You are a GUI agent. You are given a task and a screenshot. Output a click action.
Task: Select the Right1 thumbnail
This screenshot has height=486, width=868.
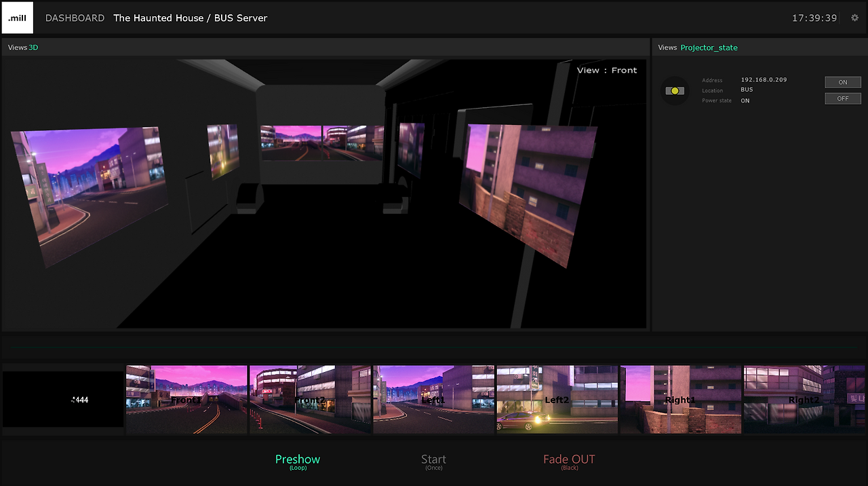tap(680, 400)
